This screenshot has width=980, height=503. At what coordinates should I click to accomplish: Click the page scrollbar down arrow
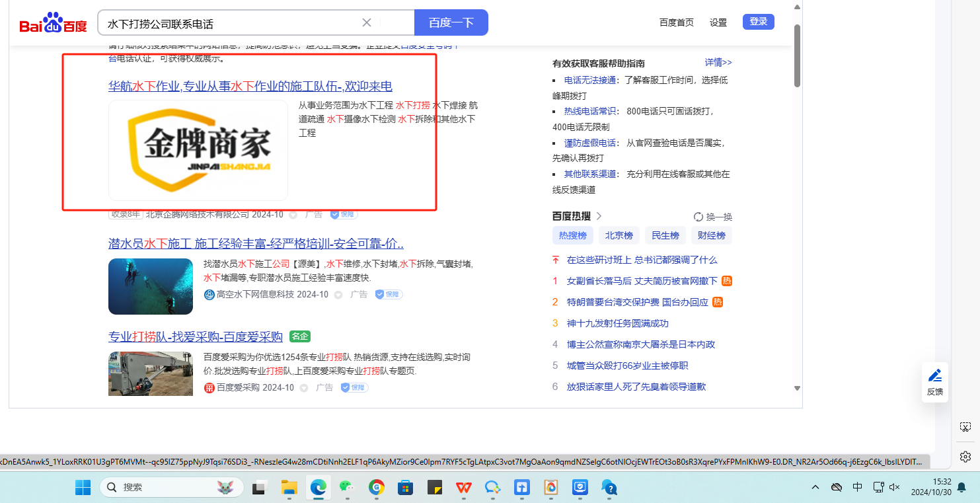[x=797, y=388]
